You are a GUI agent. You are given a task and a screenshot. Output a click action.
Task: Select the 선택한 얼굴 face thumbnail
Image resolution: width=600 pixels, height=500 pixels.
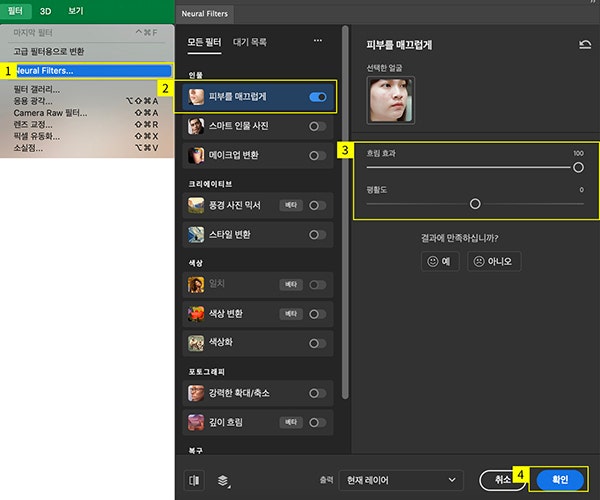coord(390,100)
